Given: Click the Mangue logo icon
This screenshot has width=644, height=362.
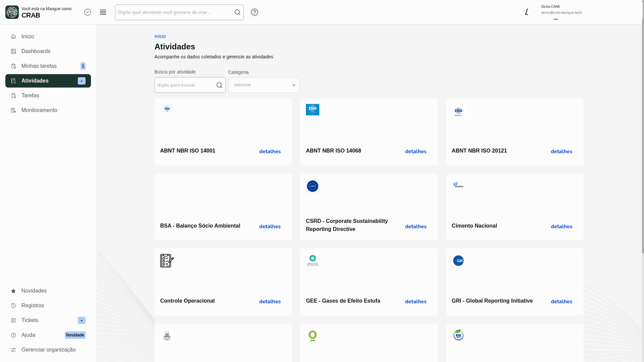Looking at the screenshot, I should click(x=12, y=12).
